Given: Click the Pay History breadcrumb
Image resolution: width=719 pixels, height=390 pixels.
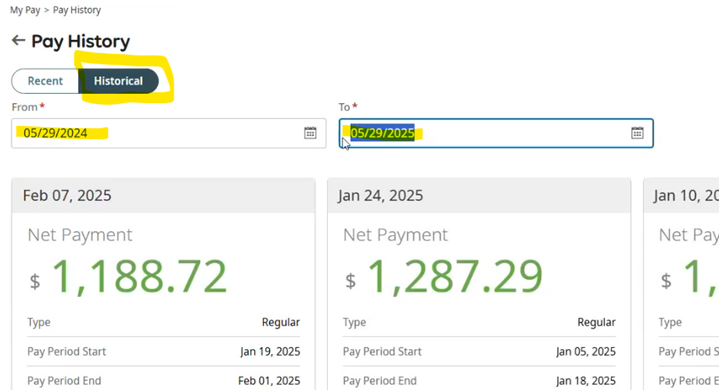Looking at the screenshot, I should pos(77,10).
